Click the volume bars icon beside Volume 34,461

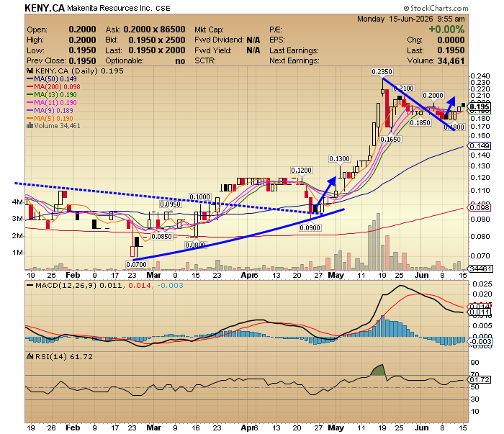[30, 126]
